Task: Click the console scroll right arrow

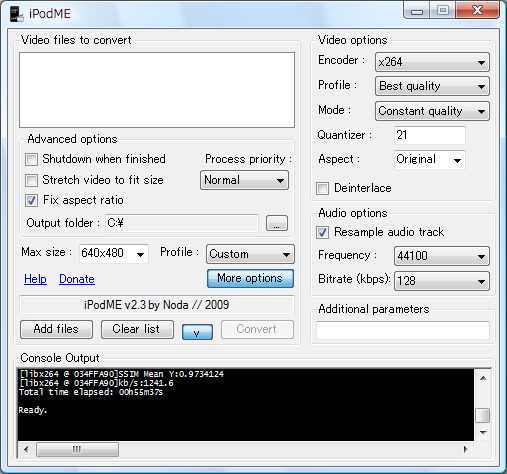Action: tap(465, 449)
